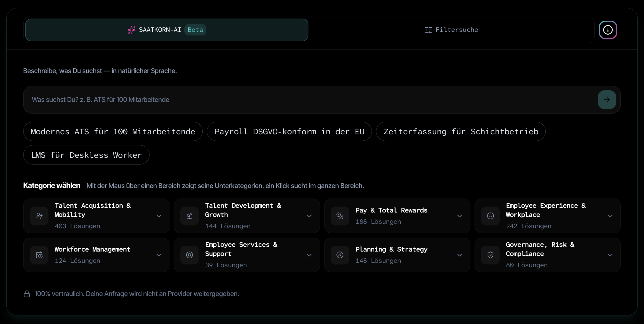Image resolution: width=644 pixels, height=324 pixels.
Task: Click the Talent Development sprout icon
Action: [189, 216]
